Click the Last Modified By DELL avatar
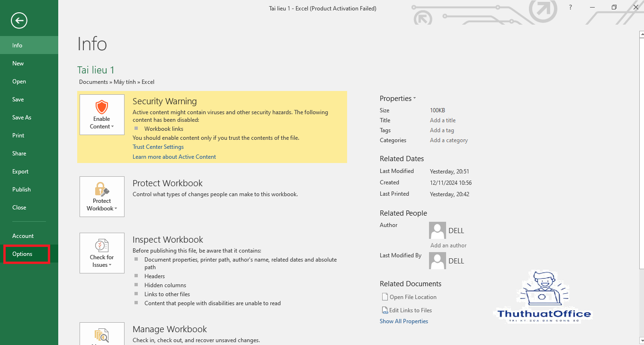This screenshot has width=644, height=345. click(x=437, y=261)
